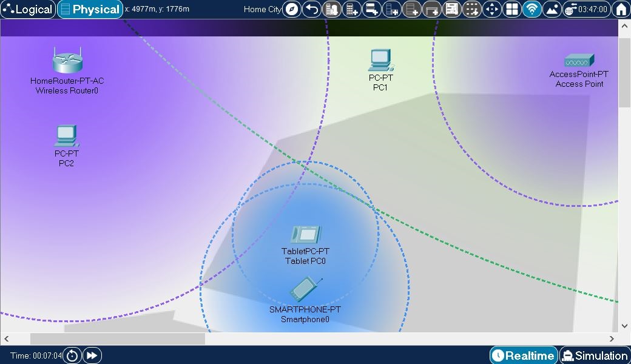Go to the home working closet icon
The width and height of the screenshot is (631, 364).
click(621, 9)
